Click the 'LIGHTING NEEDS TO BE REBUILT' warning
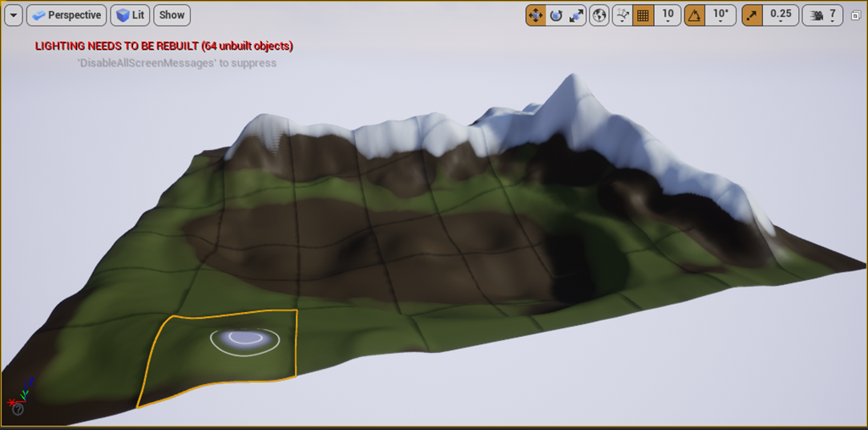Image resolution: width=868 pixels, height=430 pixels. pyautogui.click(x=164, y=46)
